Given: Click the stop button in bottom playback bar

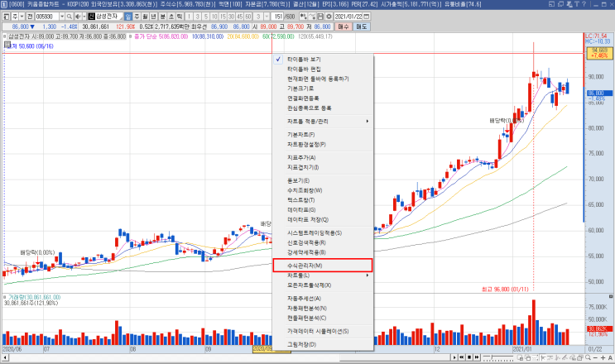Looking at the screenshot, I should 469,357.
